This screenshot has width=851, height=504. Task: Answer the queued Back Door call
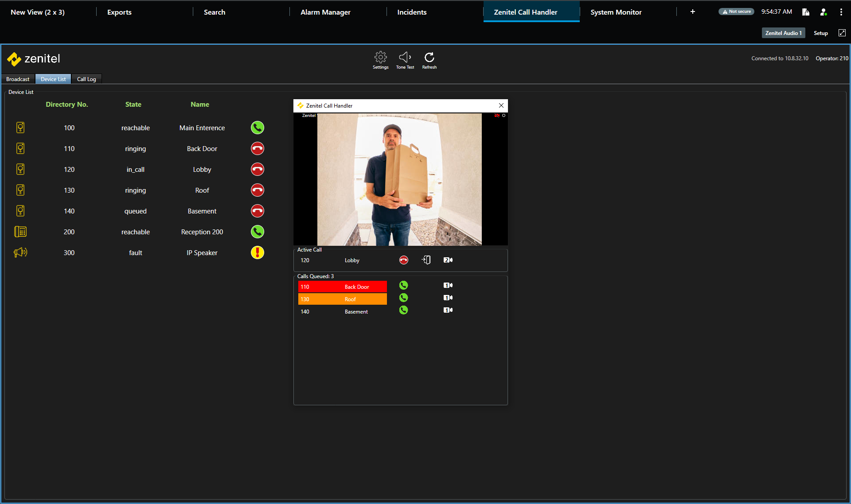tap(403, 286)
